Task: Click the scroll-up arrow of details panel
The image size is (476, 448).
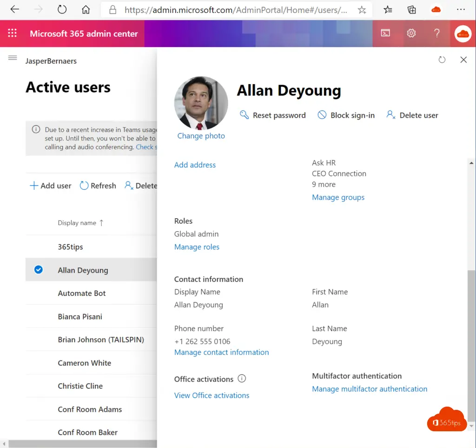Action: tap(471, 163)
